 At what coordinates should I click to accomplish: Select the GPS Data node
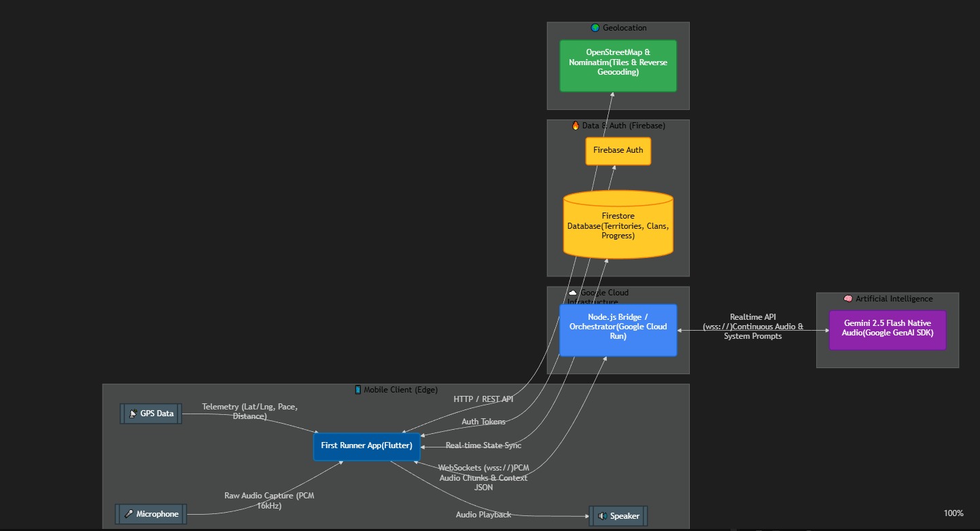(x=151, y=414)
